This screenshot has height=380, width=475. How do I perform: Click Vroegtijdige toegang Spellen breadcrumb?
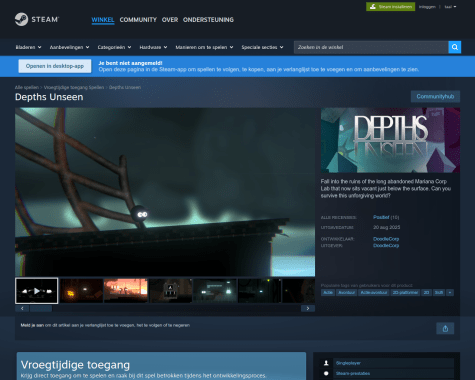tap(74, 87)
